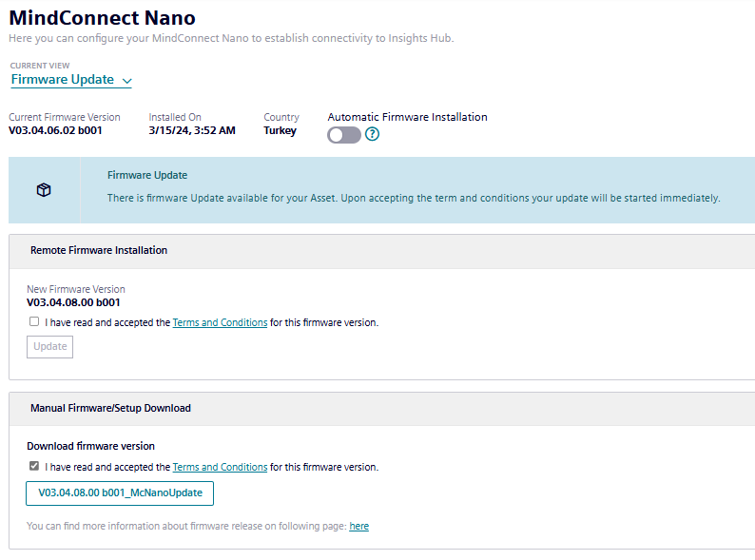The image size is (755, 560).
Task: Open Terms and Conditions link in Manual Firmware Download
Action: tap(220, 467)
